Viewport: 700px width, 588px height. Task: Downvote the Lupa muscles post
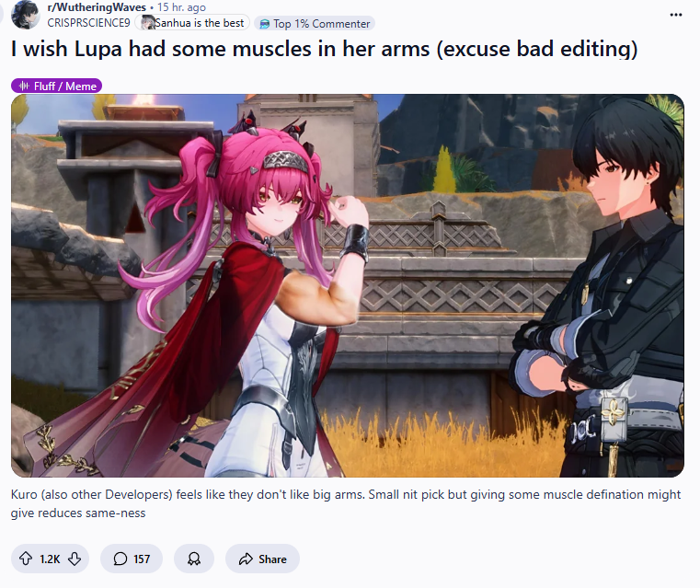75,559
